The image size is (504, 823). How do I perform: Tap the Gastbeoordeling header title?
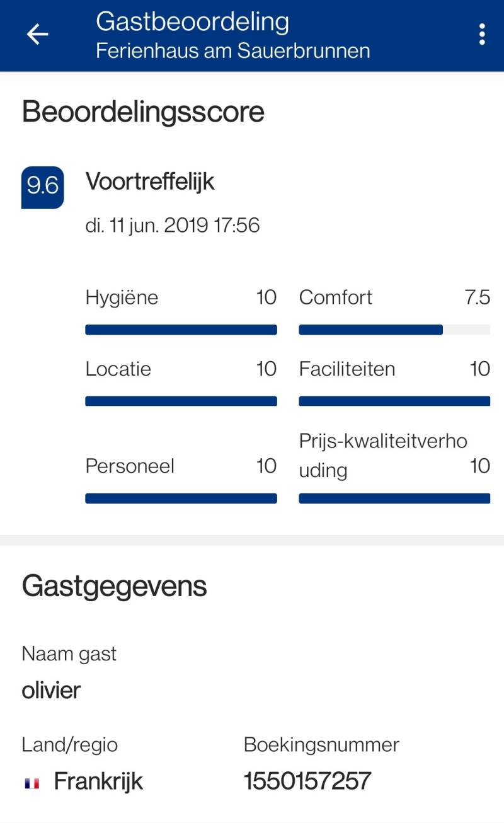click(192, 22)
